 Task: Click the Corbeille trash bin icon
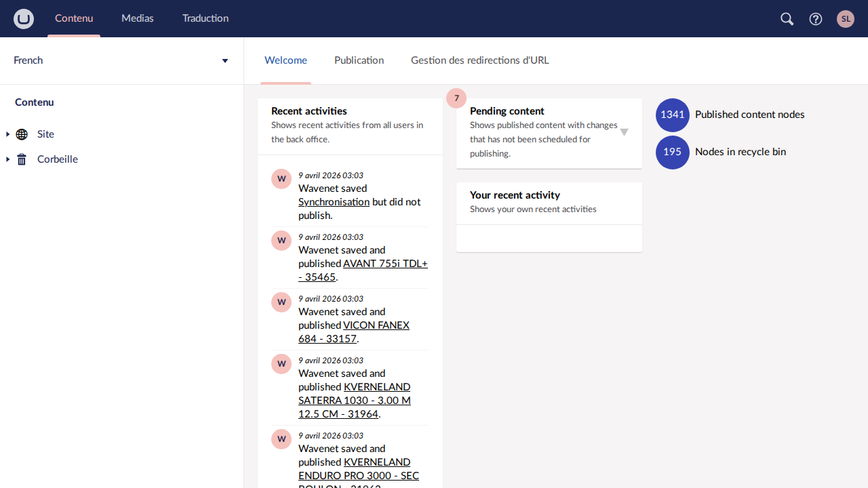tap(22, 159)
